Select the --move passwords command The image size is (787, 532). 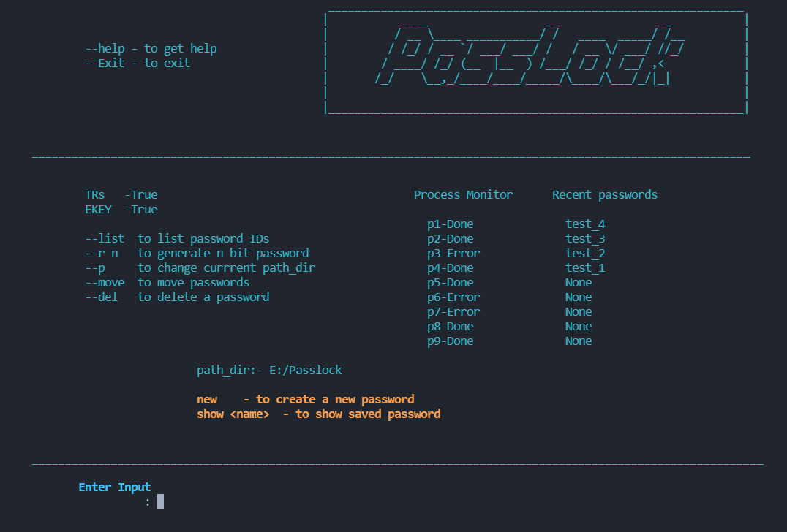point(105,282)
